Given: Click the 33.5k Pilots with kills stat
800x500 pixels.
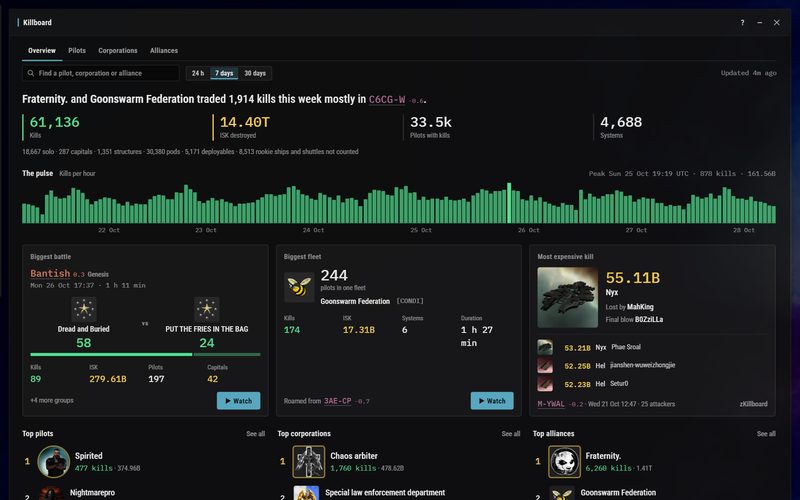Looking at the screenshot, I should [431, 127].
